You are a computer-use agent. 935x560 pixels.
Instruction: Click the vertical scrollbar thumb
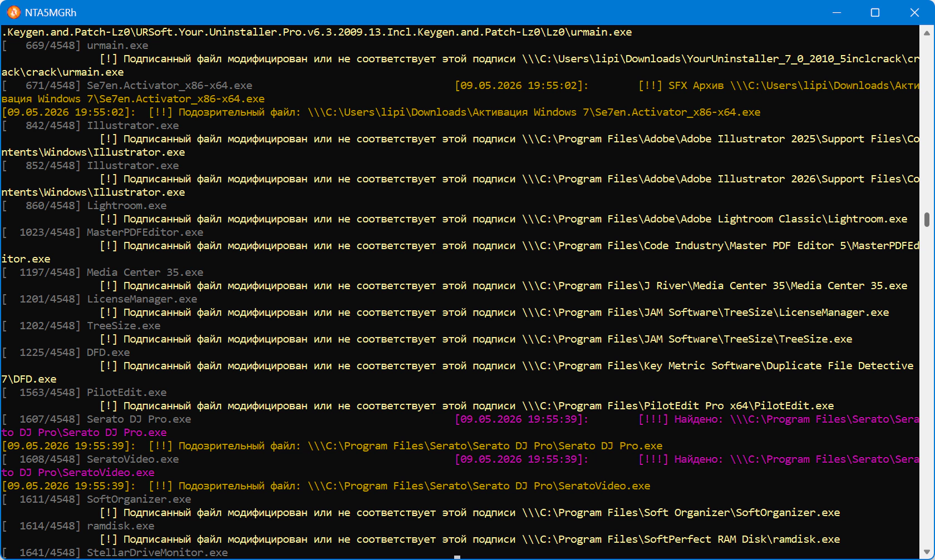927,220
